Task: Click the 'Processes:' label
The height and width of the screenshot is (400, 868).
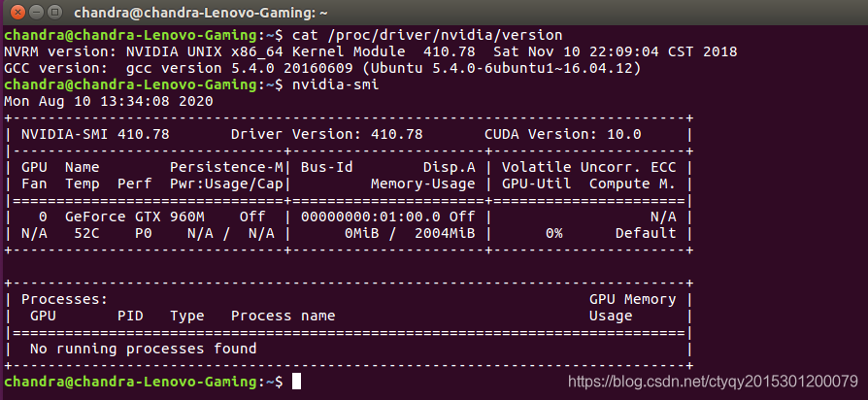Action: tap(65, 299)
